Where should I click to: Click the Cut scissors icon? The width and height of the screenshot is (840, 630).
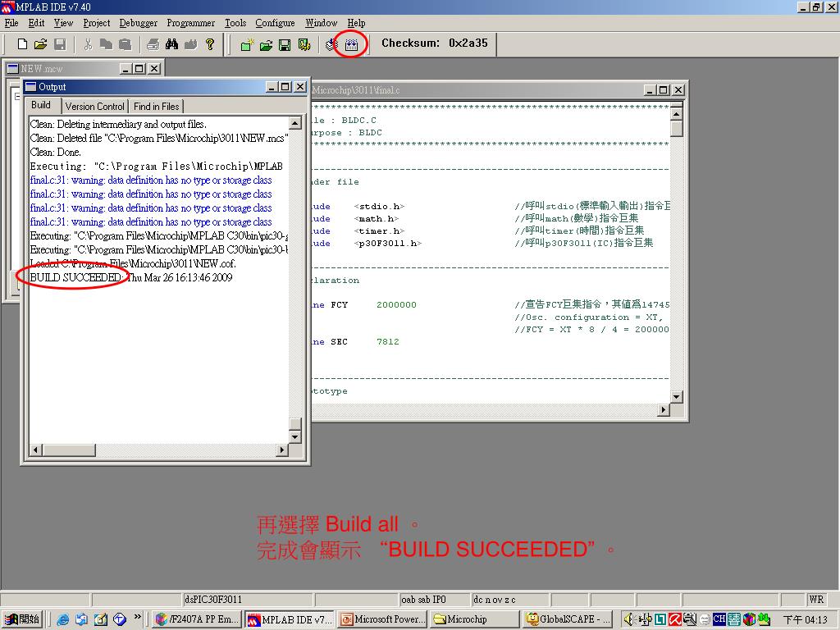click(88, 44)
